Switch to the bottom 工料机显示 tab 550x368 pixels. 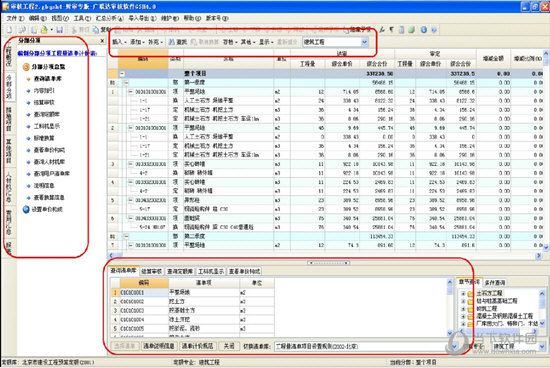[x=211, y=271]
